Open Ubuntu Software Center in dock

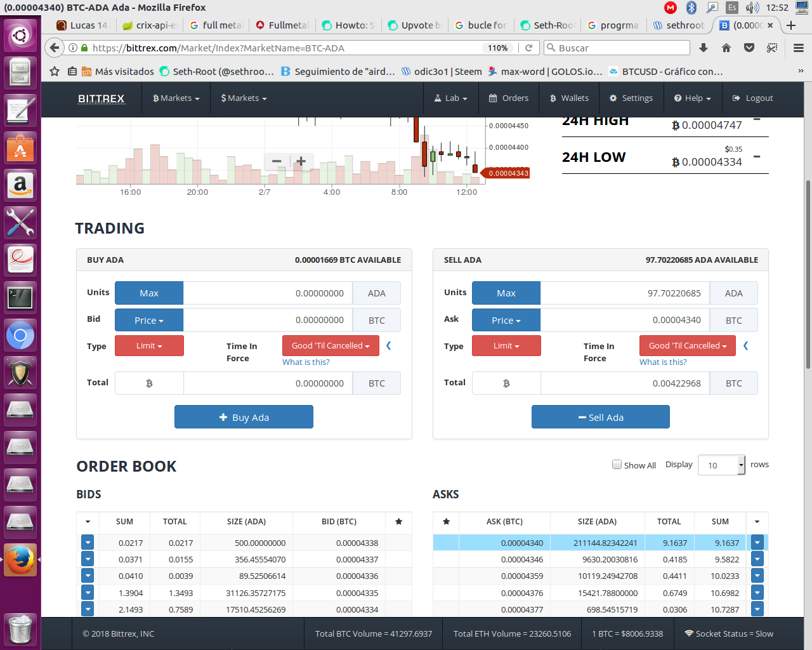pos(20,148)
